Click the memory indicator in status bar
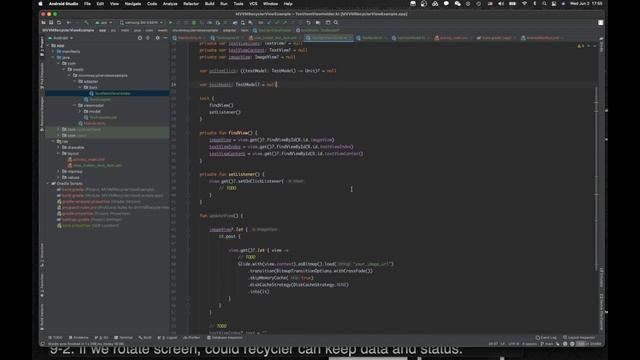Screen dimensions: 640x360 pos(588,344)
